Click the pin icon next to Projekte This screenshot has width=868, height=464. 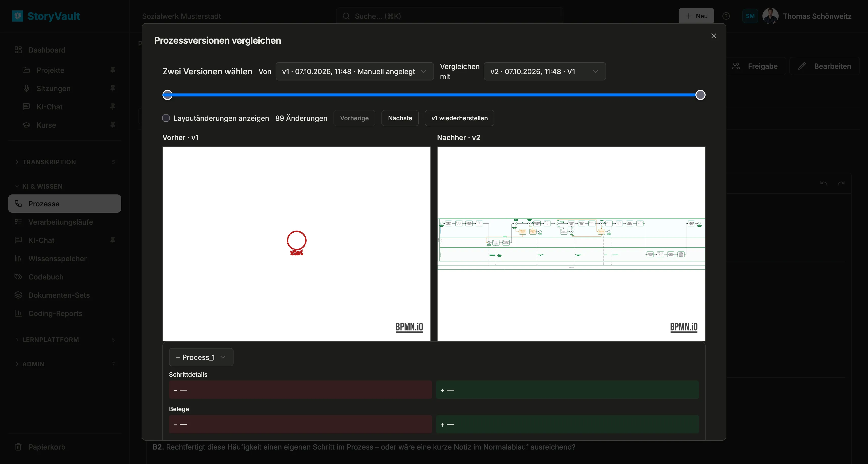[x=113, y=70]
